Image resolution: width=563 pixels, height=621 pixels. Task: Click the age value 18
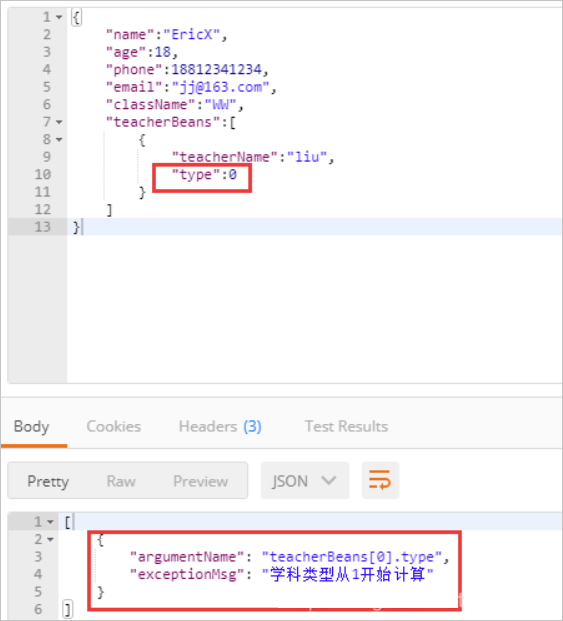[x=163, y=52]
